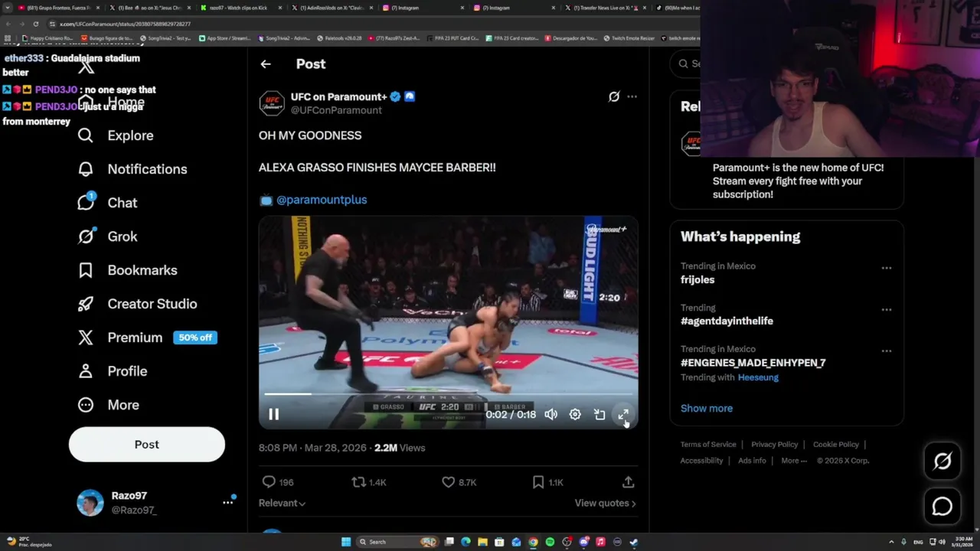
Task: Click Show more under What's happening
Action: pyautogui.click(x=707, y=409)
